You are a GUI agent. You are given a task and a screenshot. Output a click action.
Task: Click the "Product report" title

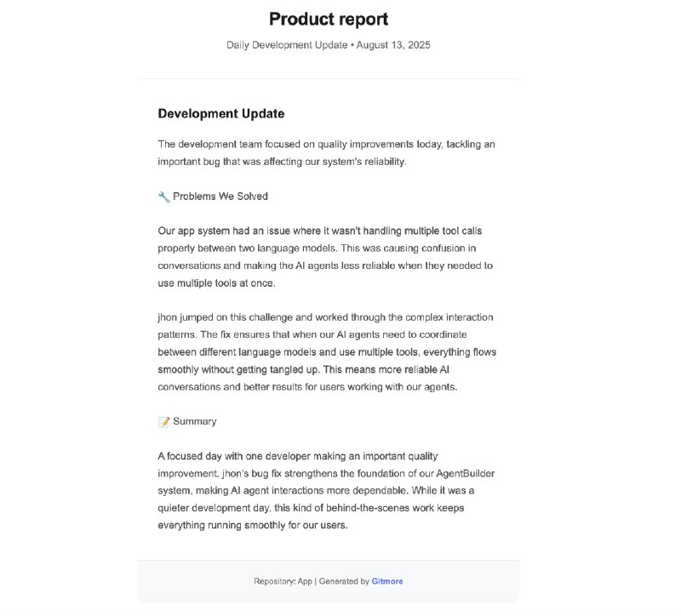329,19
